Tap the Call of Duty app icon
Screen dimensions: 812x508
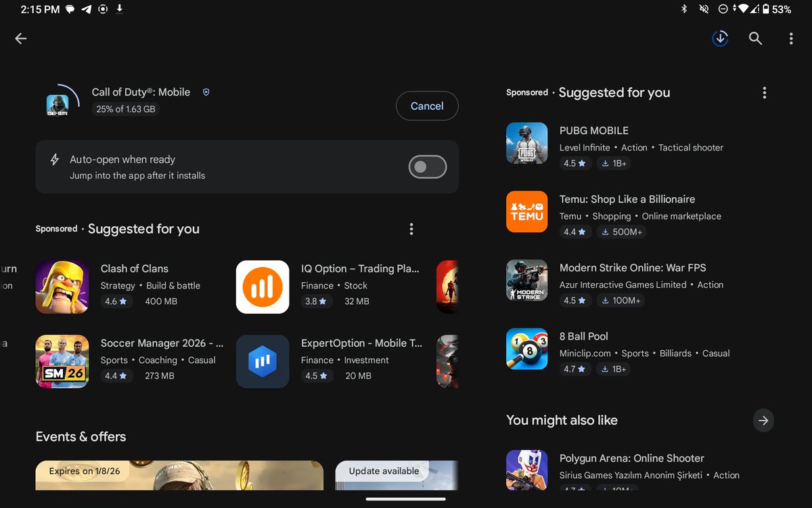click(58, 105)
